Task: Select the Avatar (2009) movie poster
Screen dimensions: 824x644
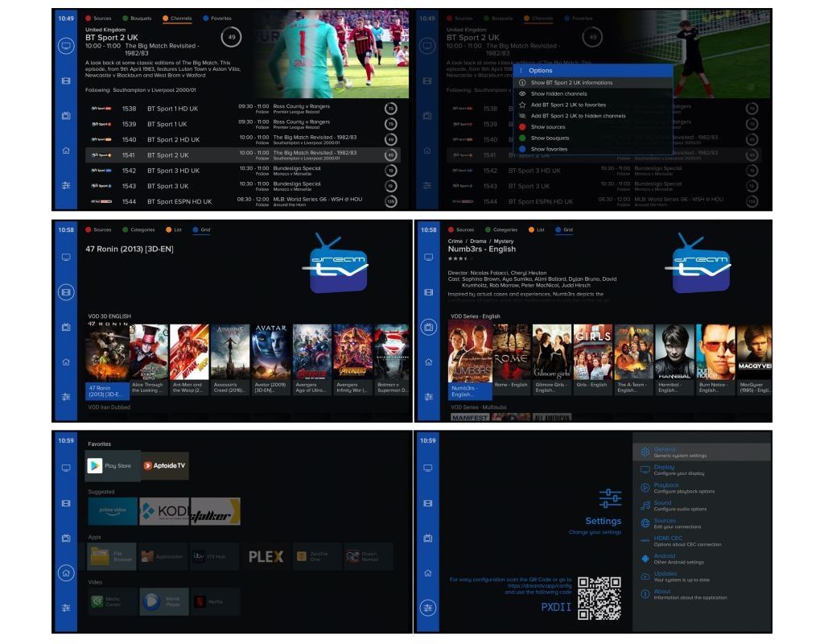Action: coord(270,361)
